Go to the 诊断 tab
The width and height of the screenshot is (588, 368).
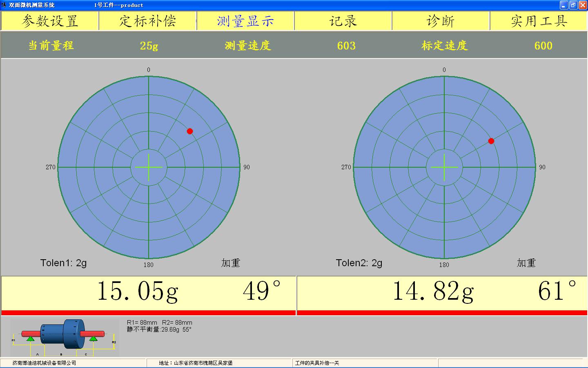(441, 21)
